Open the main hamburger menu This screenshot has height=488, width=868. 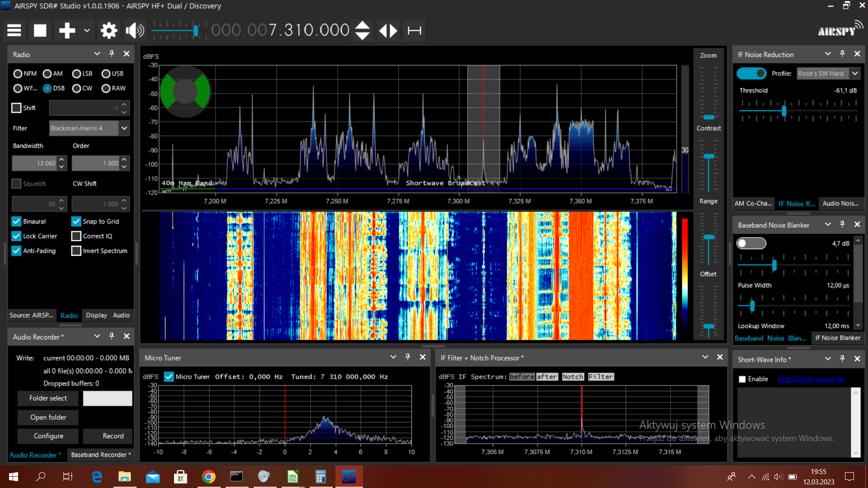coord(14,30)
